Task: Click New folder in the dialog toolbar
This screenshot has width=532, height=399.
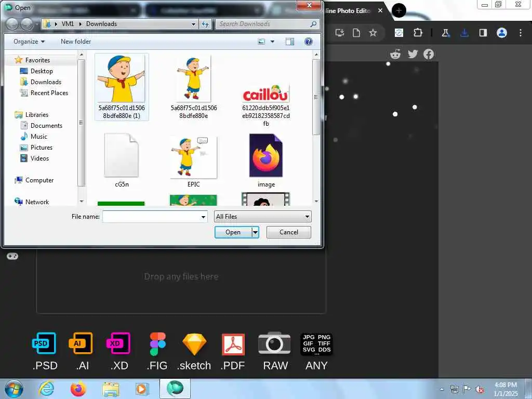Action: click(x=76, y=42)
